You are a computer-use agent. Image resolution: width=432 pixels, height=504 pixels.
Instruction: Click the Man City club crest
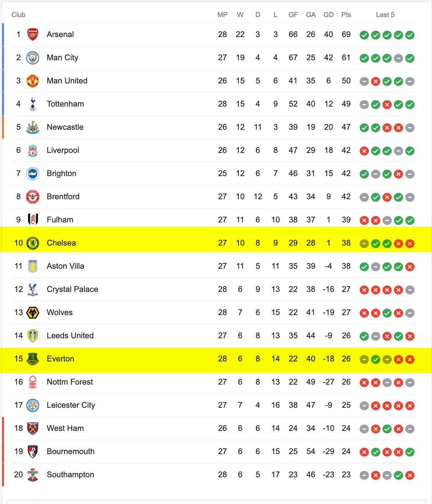(x=33, y=58)
